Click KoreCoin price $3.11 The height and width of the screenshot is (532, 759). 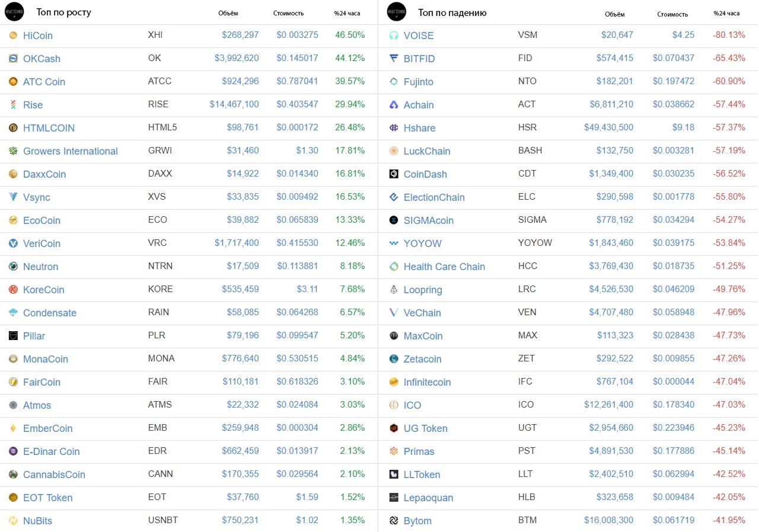(307, 289)
